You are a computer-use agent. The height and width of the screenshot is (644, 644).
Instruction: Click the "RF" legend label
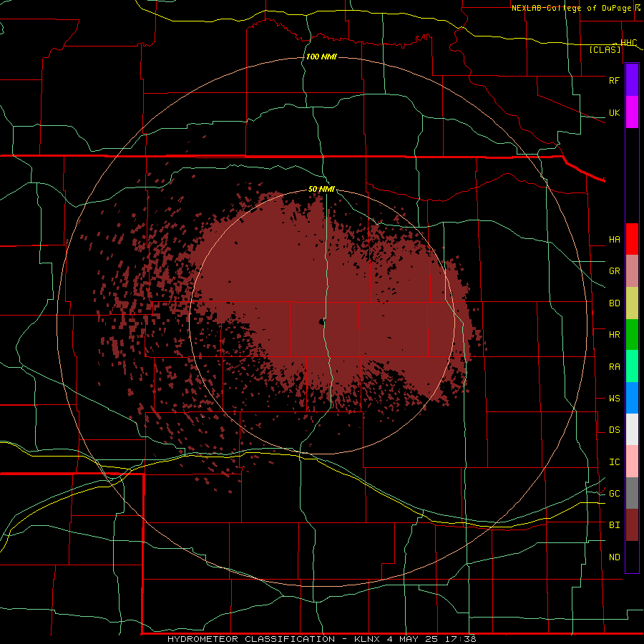[x=614, y=80]
